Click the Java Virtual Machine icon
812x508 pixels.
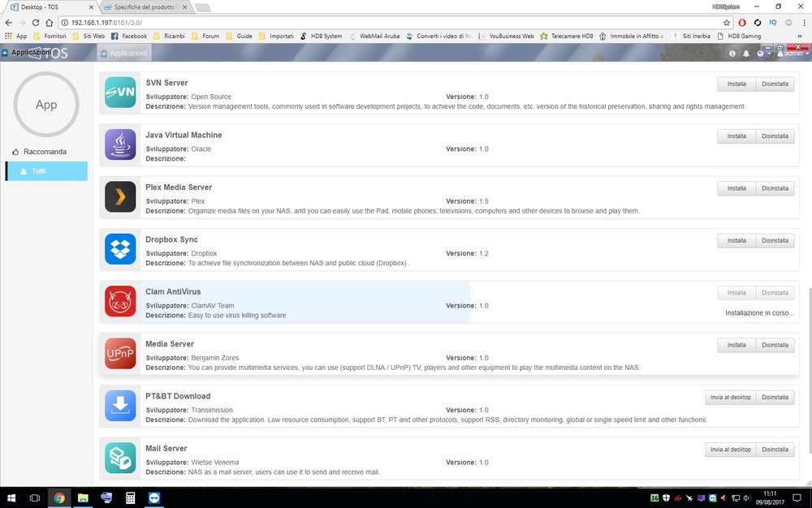(120, 144)
